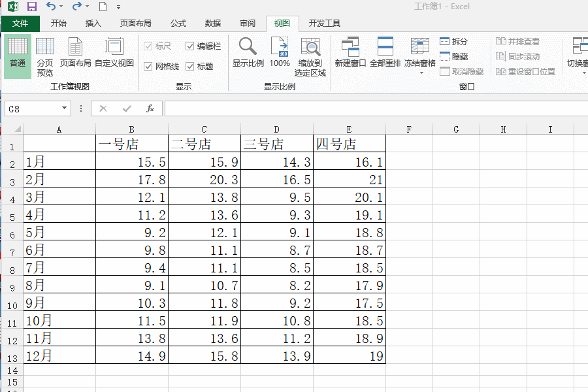Click the disabled 标尺 checkbox
The height and width of the screenshot is (392, 588).
click(x=148, y=46)
